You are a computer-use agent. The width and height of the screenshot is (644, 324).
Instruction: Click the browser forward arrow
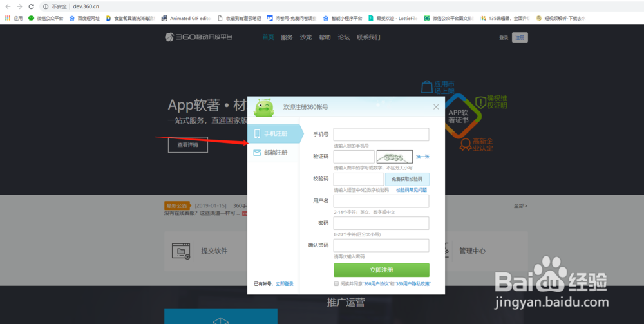point(19,6)
